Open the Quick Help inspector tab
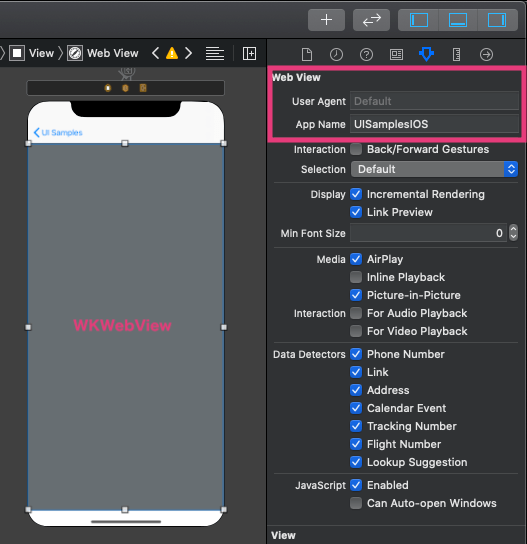Viewport: 527px width, 544px height. click(366, 54)
